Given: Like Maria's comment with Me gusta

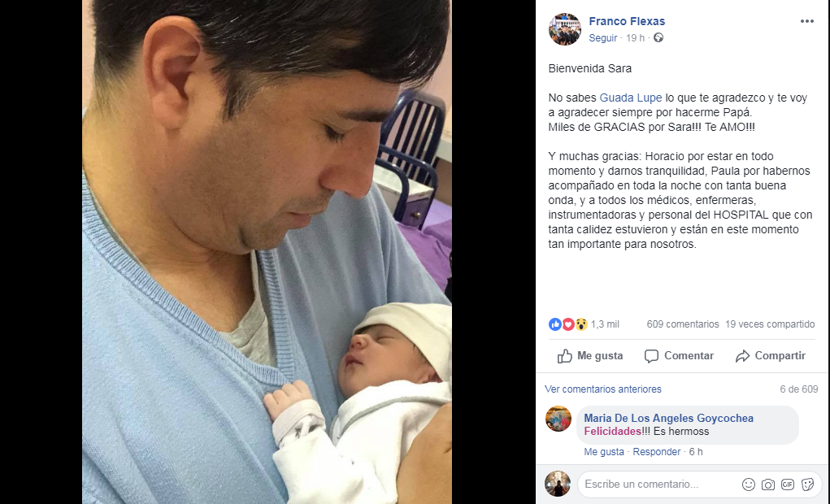Looking at the screenshot, I should click(604, 452).
